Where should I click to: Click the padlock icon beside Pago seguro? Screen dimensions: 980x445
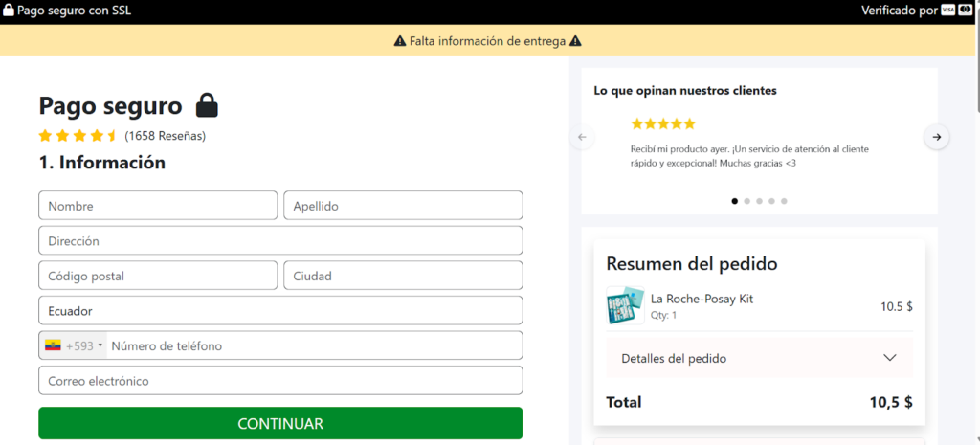click(x=207, y=105)
